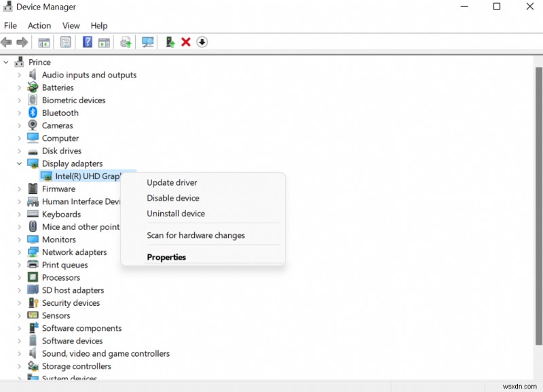Click the Sensors category icon
Viewport: 543px width, 392px height.
[x=33, y=315]
